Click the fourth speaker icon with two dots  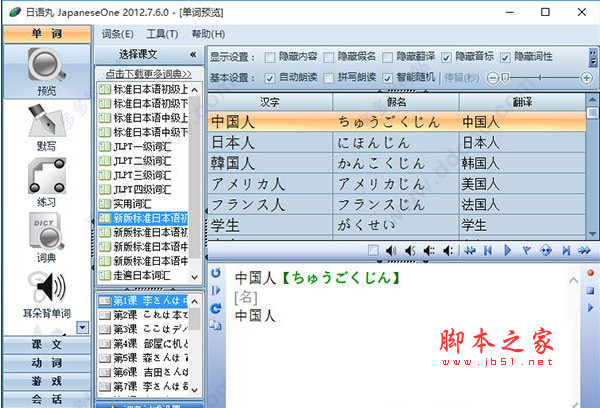click(448, 251)
